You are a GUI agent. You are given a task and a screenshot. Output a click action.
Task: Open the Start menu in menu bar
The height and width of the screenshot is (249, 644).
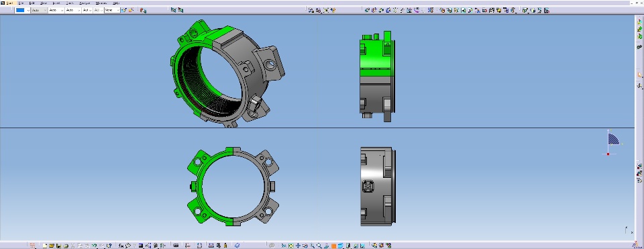tap(9, 3)
